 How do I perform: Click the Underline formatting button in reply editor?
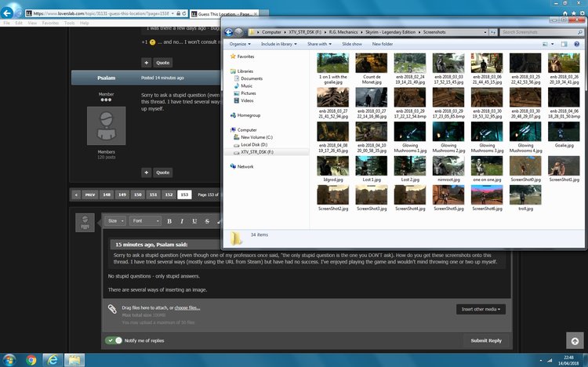click(x=194, y=221)
